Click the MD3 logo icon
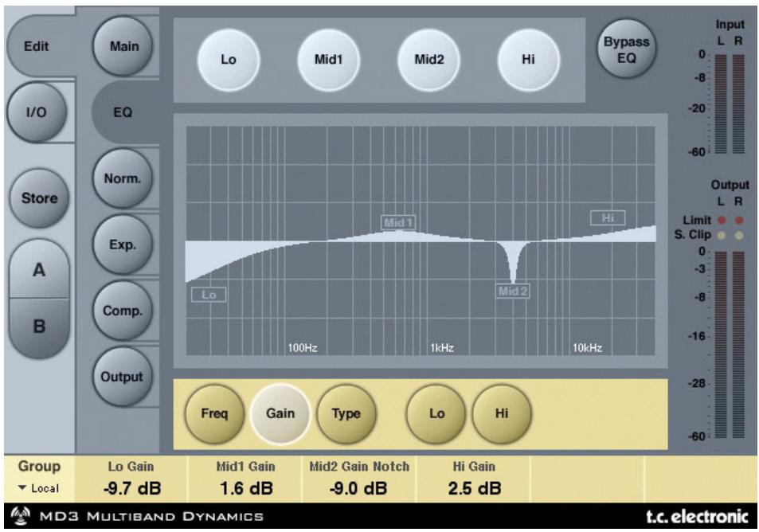Image resolution: width=759 pixels, height=532 pixels. click(x=21, y=516)
